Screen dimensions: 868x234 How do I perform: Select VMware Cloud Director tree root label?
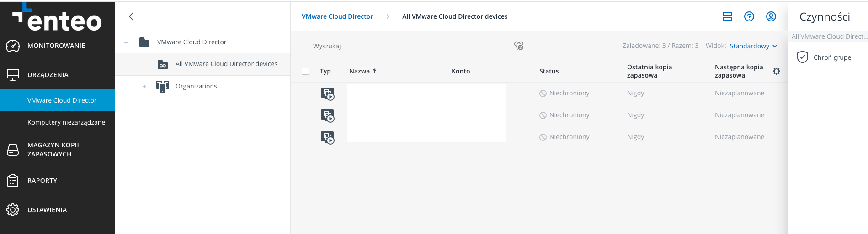tap(192, 42)
